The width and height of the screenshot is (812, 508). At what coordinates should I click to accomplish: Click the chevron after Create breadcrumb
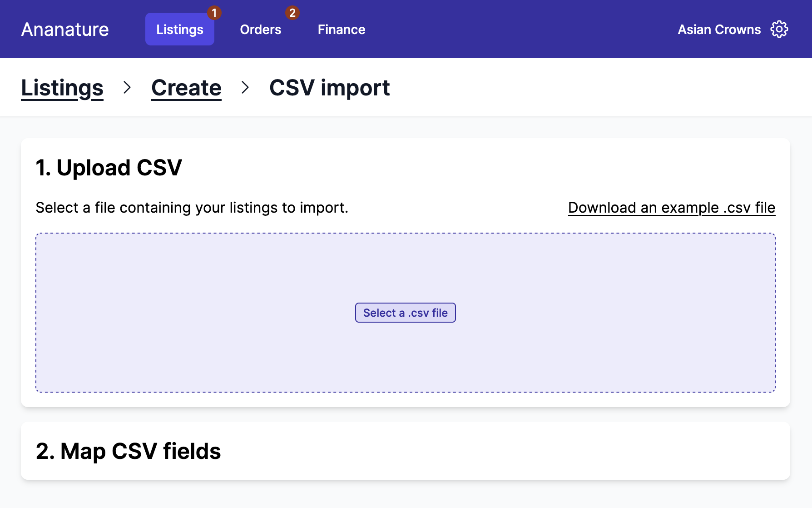(246, 87)
